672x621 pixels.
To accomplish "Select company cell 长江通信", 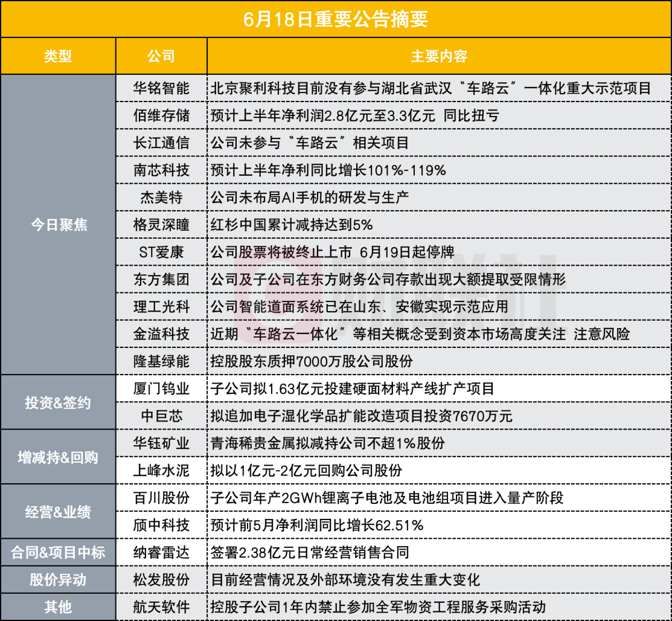I will (x=162, y=143).
